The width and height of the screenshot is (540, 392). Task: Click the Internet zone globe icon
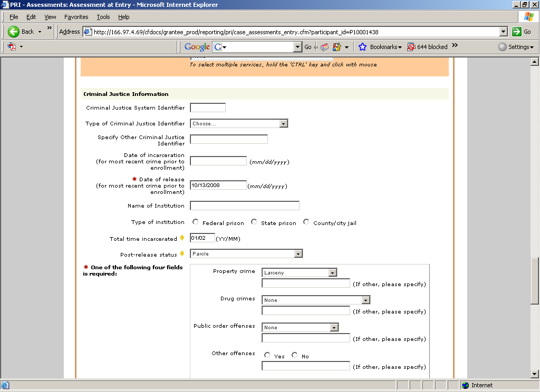click(466, 385)
